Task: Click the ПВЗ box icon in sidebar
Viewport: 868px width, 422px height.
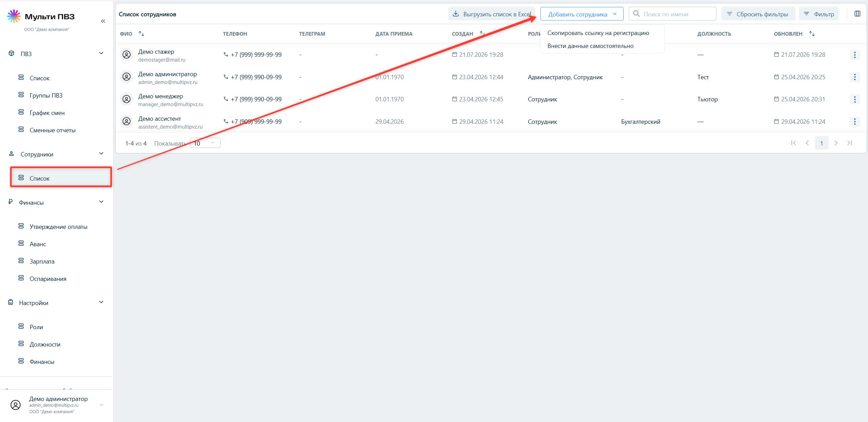Action: 12,53
